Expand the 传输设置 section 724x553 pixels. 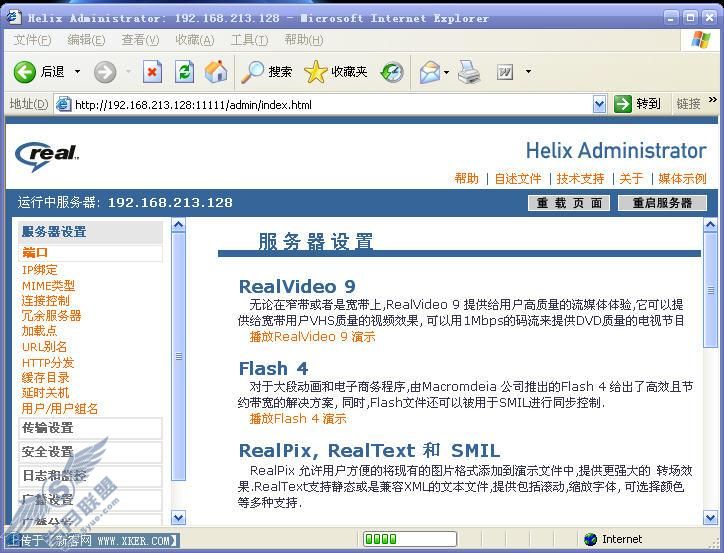[x=90, y=428]
